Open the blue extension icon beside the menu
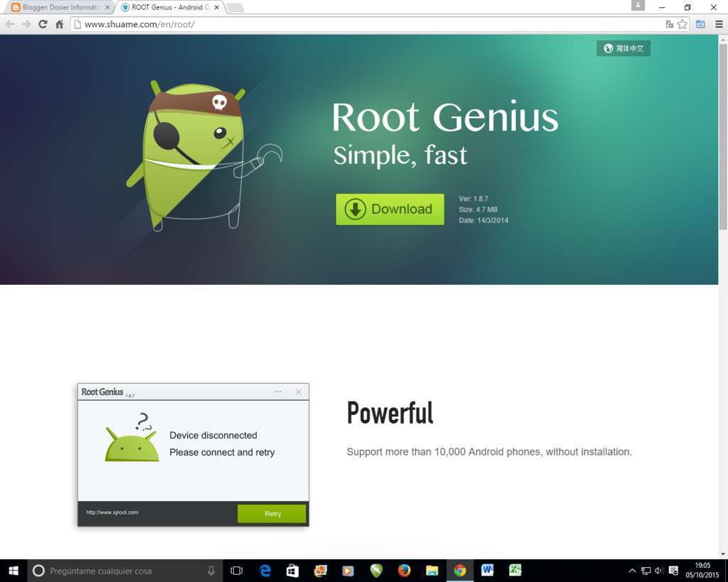 pyautogui.click(x=700, y=24)
